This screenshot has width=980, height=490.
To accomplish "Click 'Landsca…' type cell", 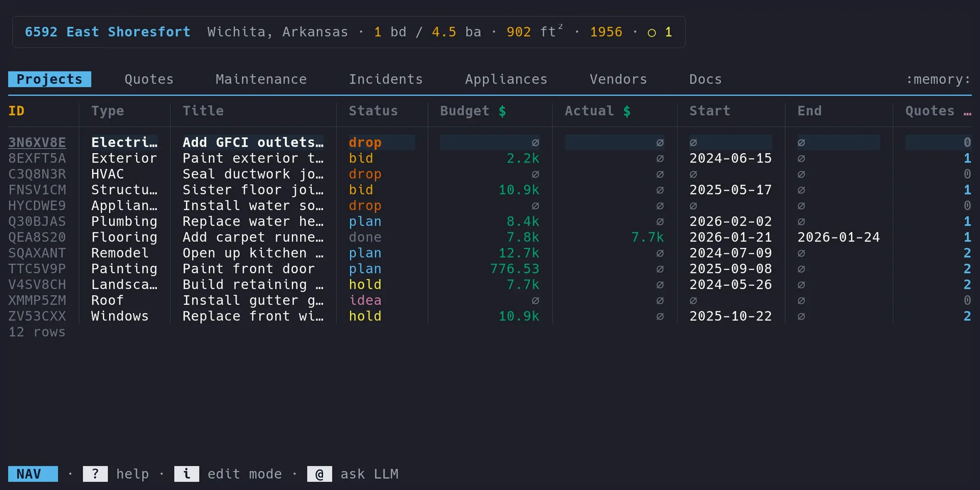I will coord(125,285).
